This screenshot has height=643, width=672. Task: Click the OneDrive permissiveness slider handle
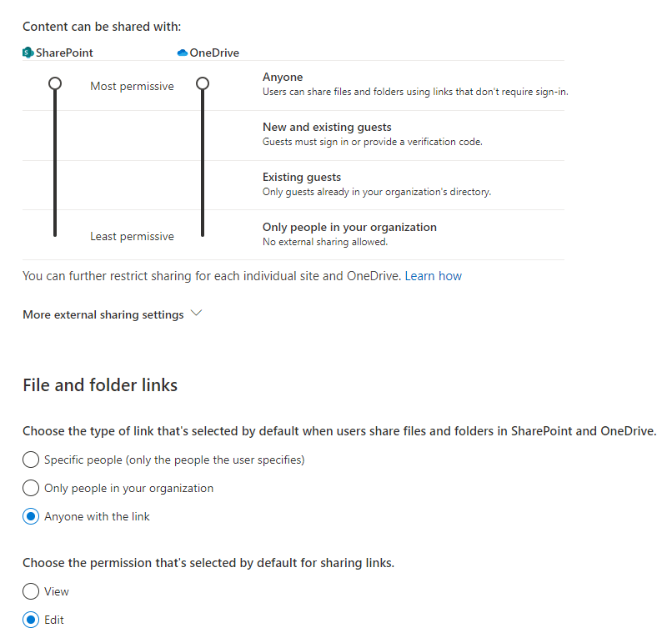click(202, 83)
